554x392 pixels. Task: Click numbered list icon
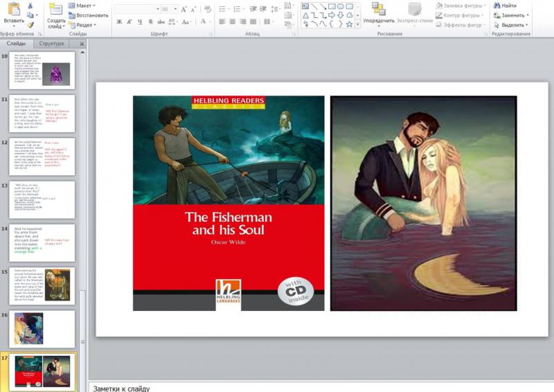pyautogui.click(x=238, y=9)
